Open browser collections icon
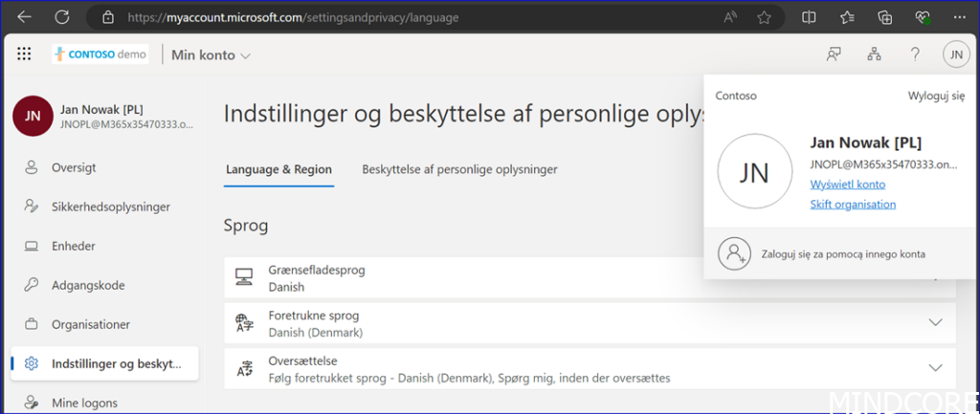 pyautogui.click(x=885, y=17)
